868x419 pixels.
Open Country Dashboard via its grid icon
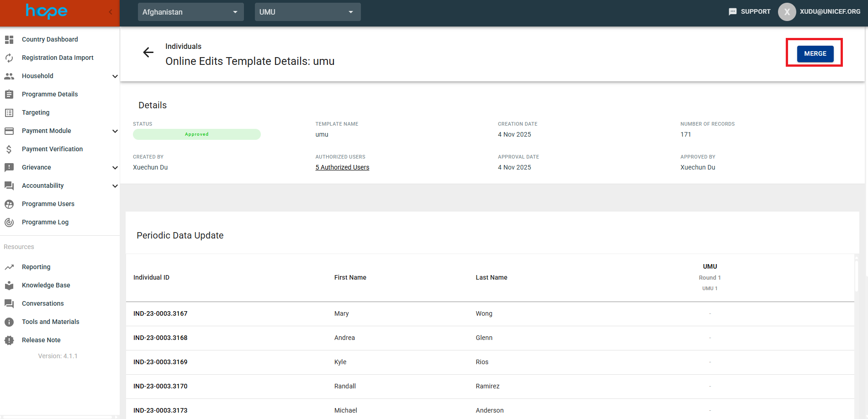pos(9,40)
